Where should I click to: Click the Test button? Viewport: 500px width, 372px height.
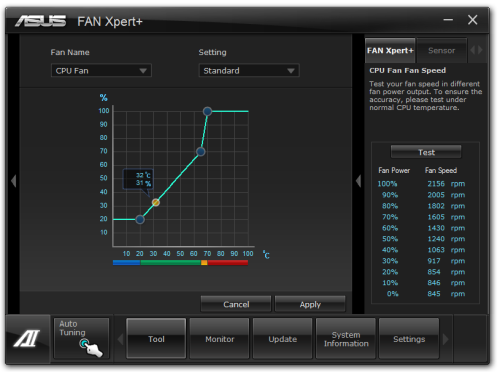(426, 152)
